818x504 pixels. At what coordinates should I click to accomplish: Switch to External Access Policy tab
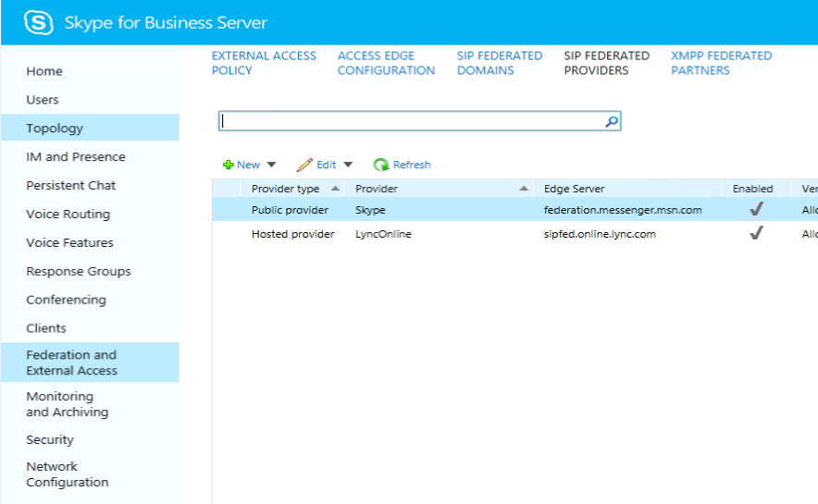pos(264,63)
